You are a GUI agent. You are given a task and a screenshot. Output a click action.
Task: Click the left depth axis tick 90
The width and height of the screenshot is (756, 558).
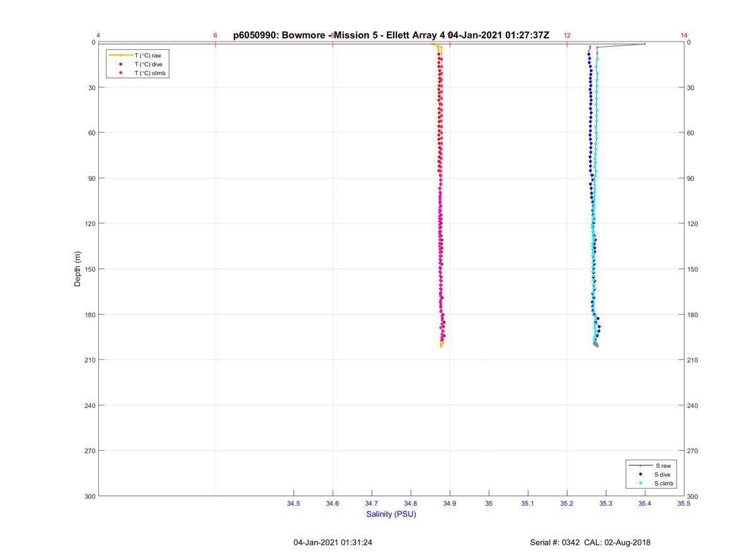[91, 178]
